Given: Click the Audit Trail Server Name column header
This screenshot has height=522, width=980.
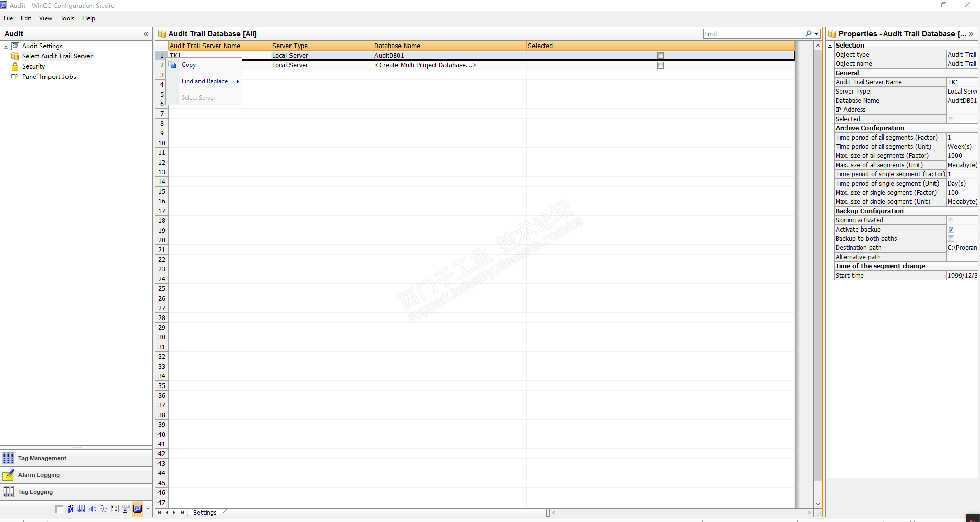Looking at the screenshot, I should tap(219, 46).
